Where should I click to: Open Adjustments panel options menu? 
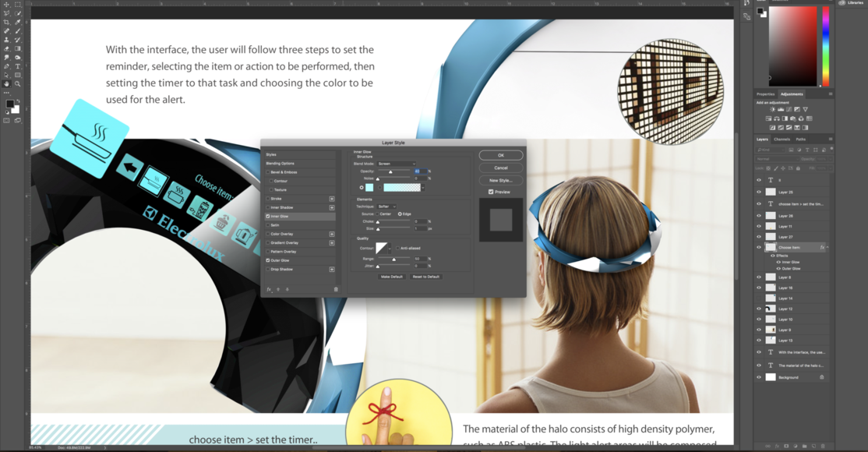[x=831, y=94]
